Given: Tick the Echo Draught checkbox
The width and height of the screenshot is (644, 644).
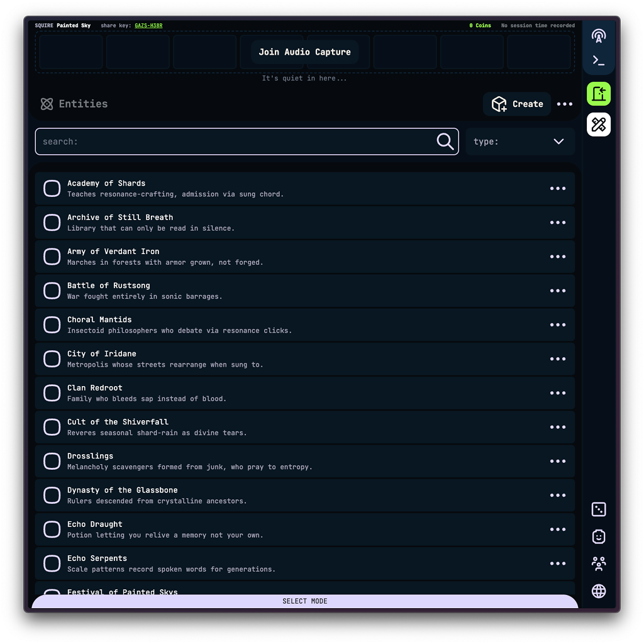Looking at the screenshot, I should coord(52,530).
